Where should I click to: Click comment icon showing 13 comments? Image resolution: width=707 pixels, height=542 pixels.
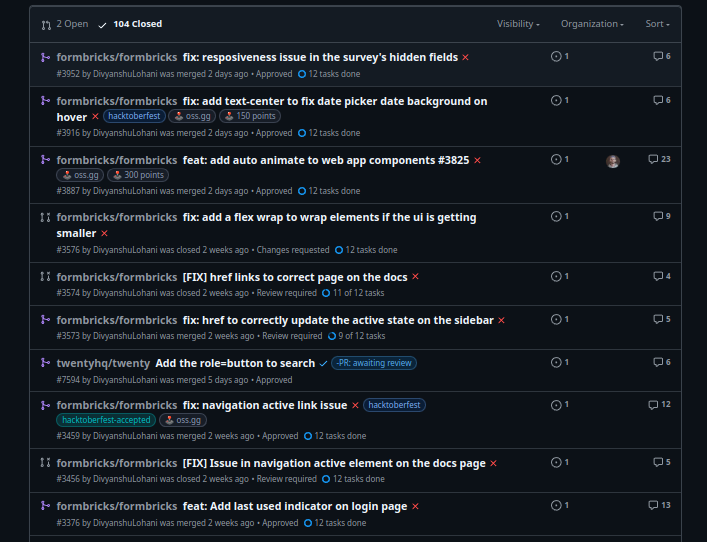click(x=653, y=505)
